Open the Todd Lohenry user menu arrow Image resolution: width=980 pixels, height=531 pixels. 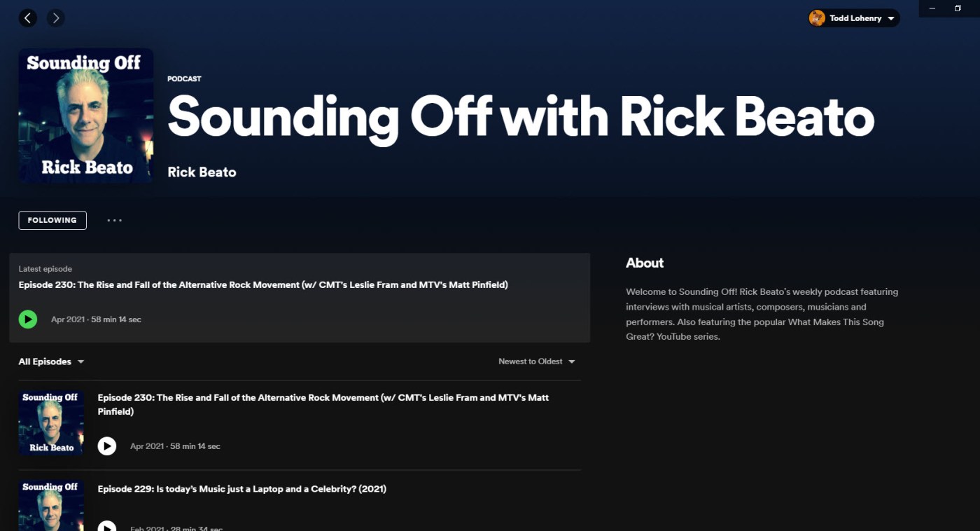pos(891,19)
